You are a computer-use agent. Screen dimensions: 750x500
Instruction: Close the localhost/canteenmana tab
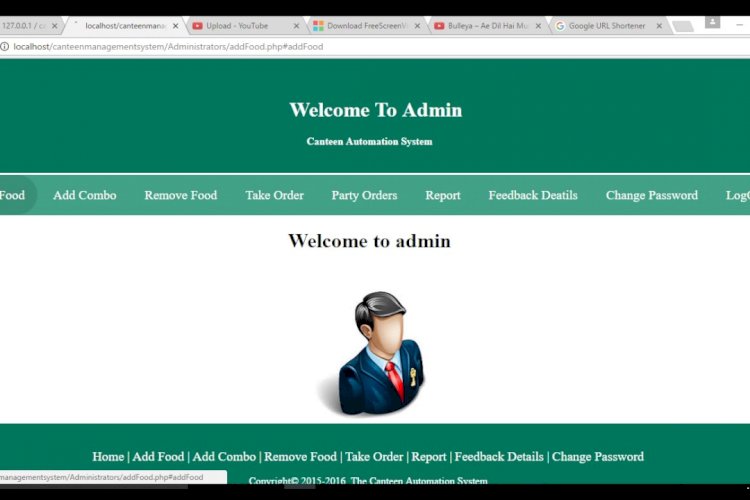pos(176,26)
